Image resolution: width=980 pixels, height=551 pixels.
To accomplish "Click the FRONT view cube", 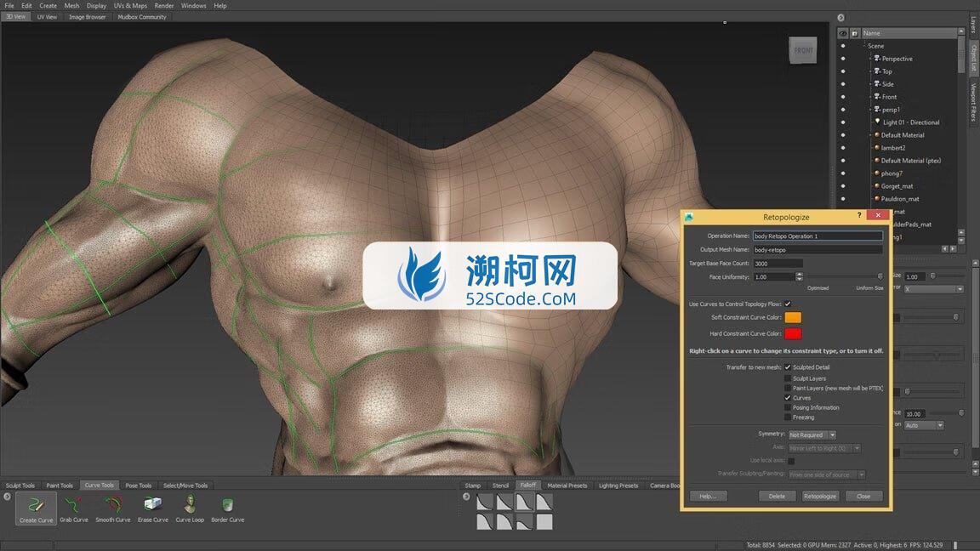I will pyautogui.click(x=803, y=51).
